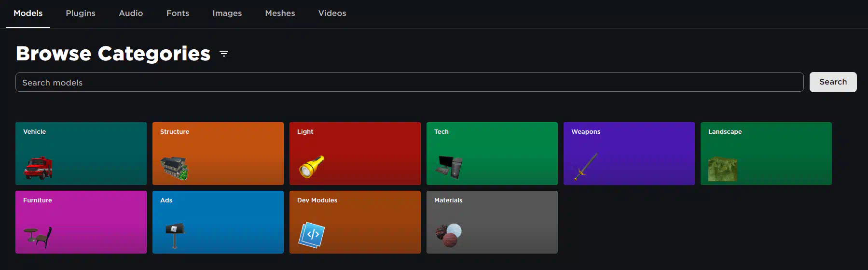This screenshot has width=868, height=270.
Task: Go to the Fonts tab
Action: tap(178, 14)
